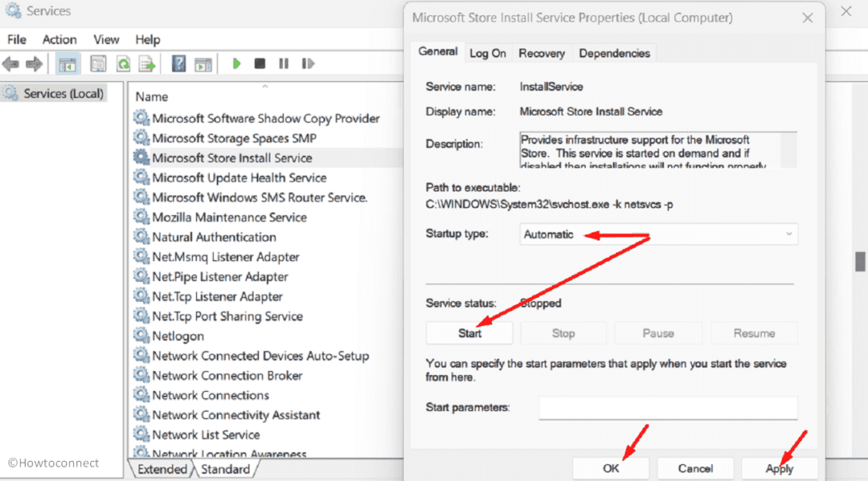Switch to the Dependencies tab
Image resolution: width=868 pixels, height=481 pixels.
(614, 53)
